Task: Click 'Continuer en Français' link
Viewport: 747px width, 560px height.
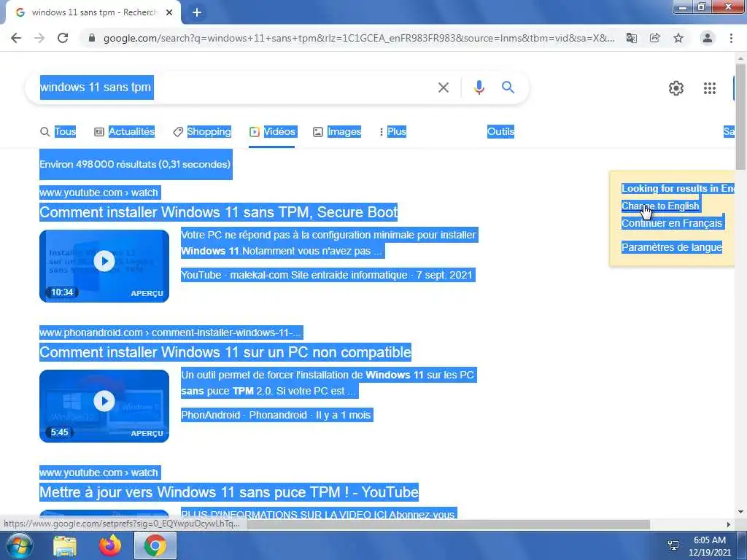Action: click(x=672, y=223)
